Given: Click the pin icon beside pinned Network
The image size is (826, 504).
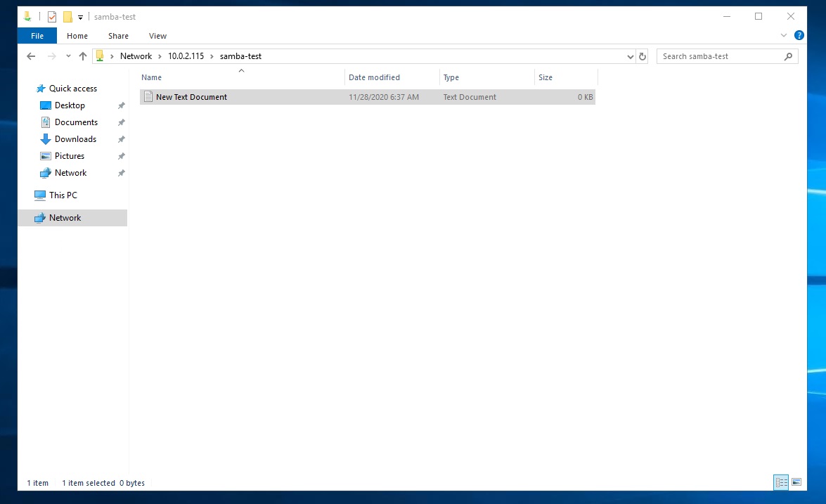Looking at the screenshot, I should [121, 173].
